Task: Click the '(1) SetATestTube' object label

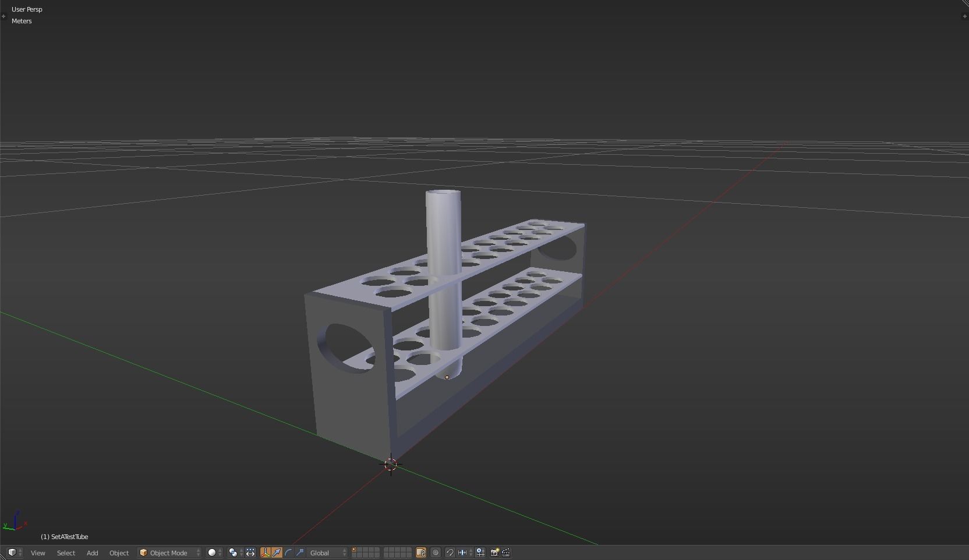Action: pyautogui.click(x=65, y=537)
